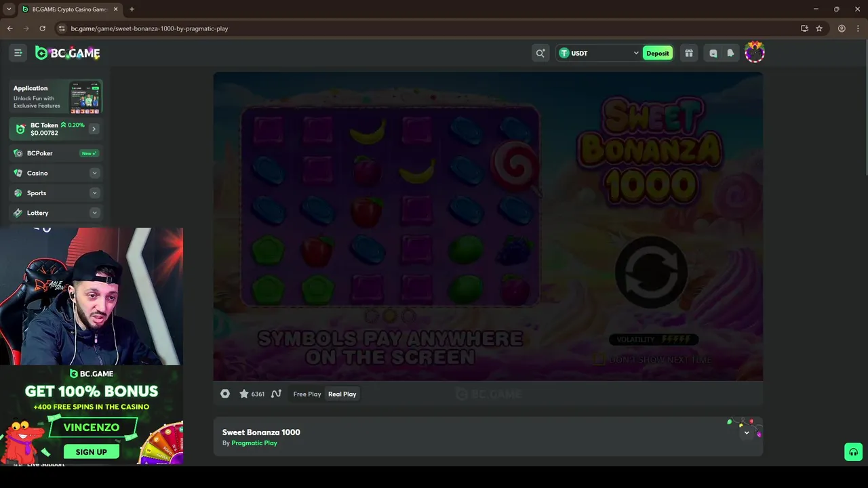
Task: Expand the Lottery menu chevron
Action: 94,213
